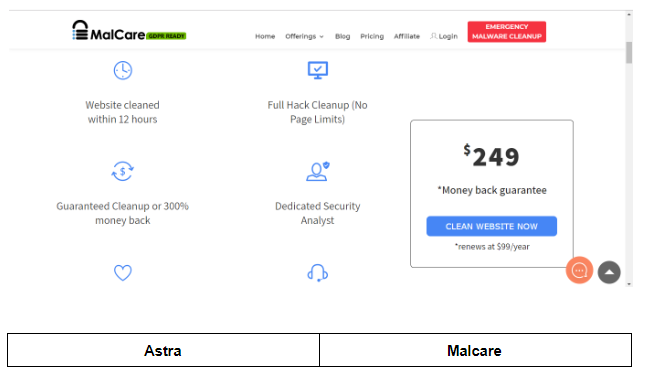Click the scrollbar down arrow

coord(629,284)
